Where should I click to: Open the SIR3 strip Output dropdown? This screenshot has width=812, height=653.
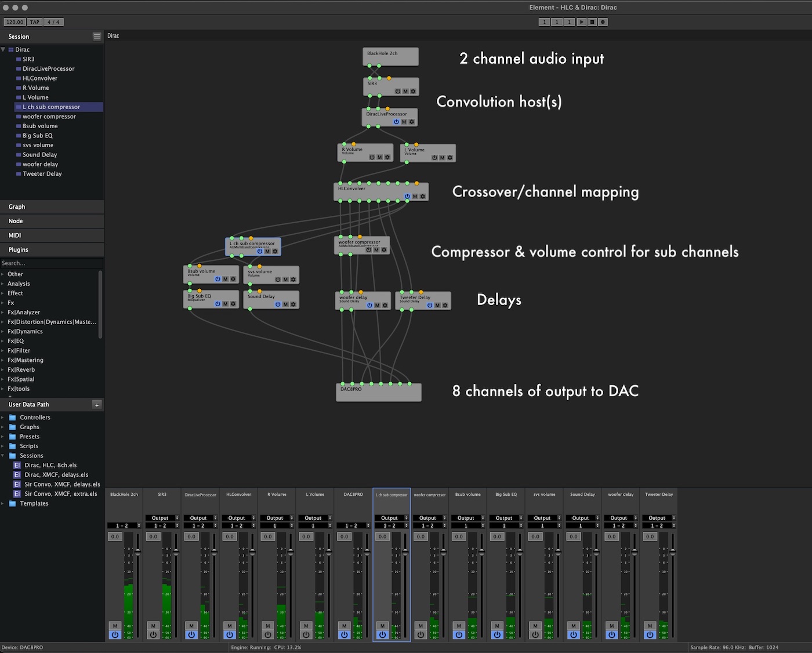(162, 518)
